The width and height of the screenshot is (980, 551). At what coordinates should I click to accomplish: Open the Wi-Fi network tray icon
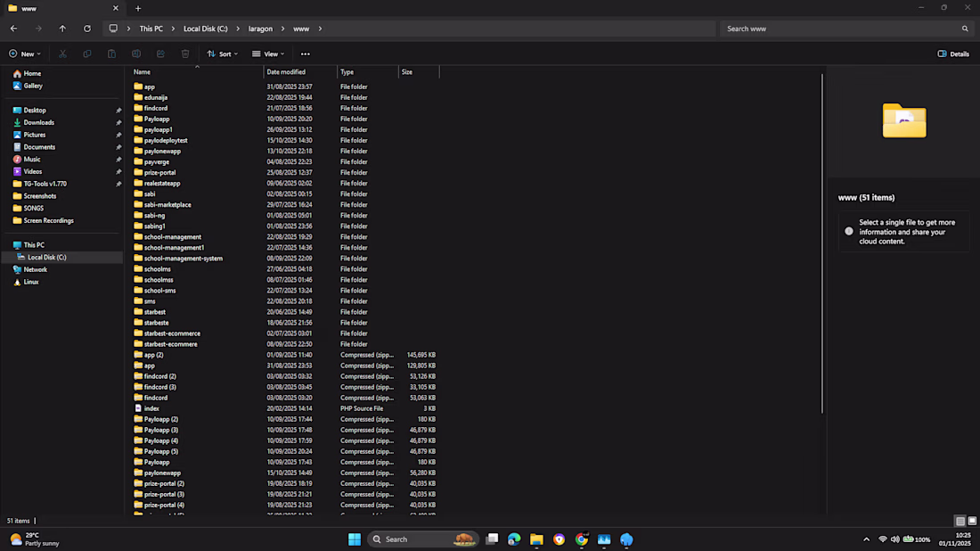(x=883, y=539)
